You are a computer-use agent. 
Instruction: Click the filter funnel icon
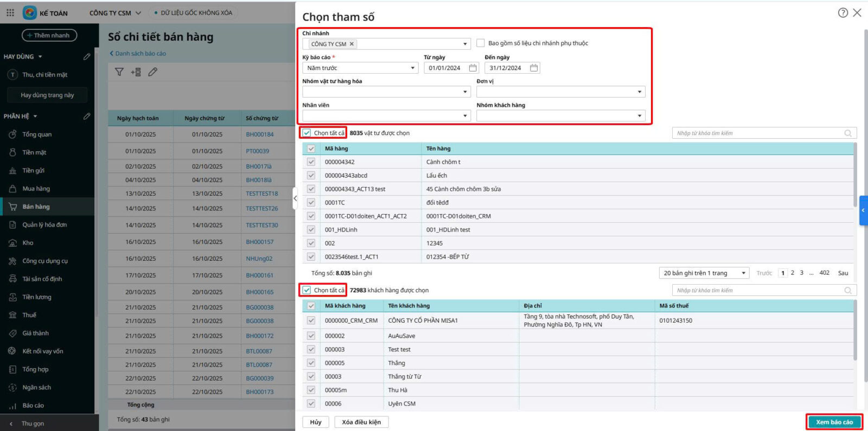119,72
